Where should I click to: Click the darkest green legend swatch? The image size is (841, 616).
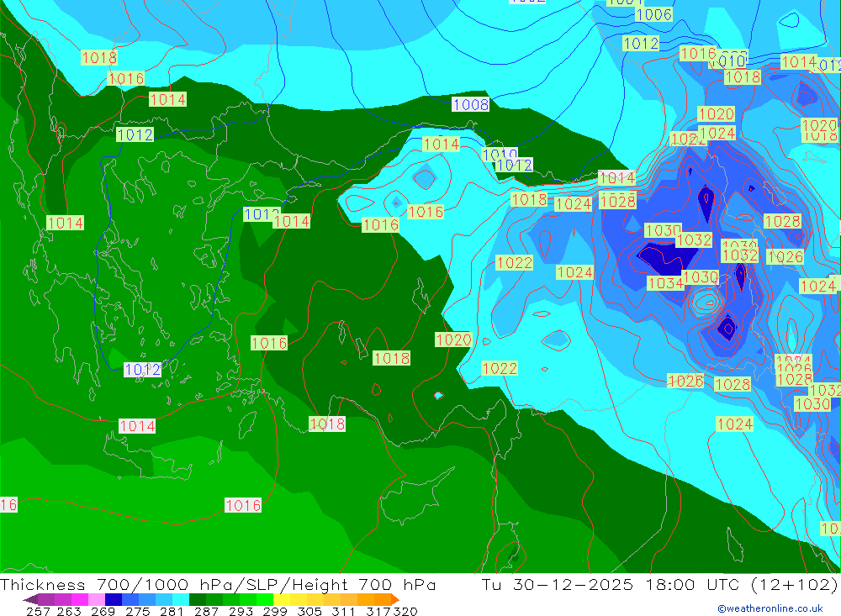pos(198,599)
